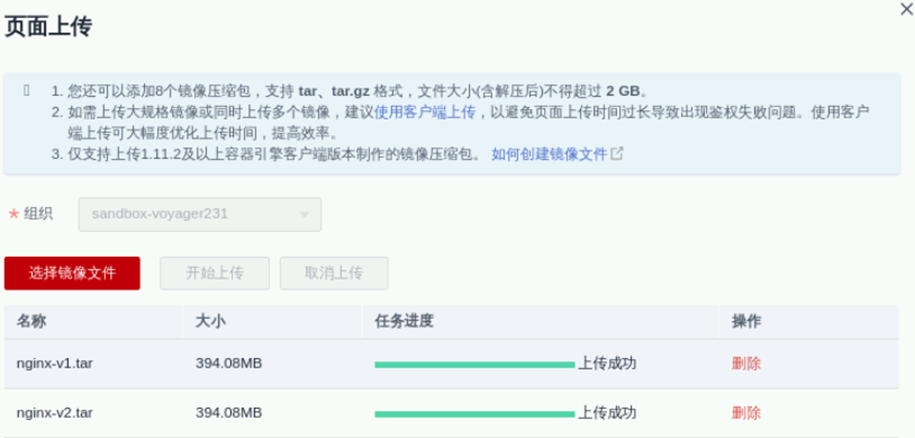This screenshot has height=438, width=915.
Task: Click the 大小 column header
Action: (x=210, y=321)
